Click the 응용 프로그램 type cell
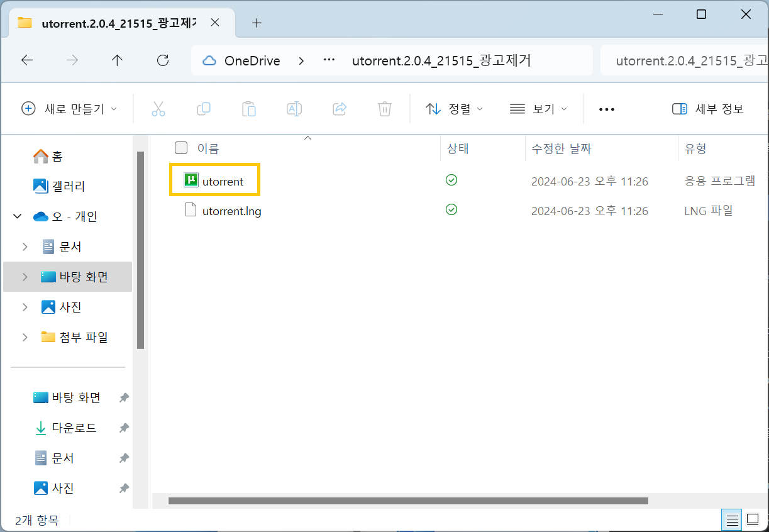 (719, 181)
